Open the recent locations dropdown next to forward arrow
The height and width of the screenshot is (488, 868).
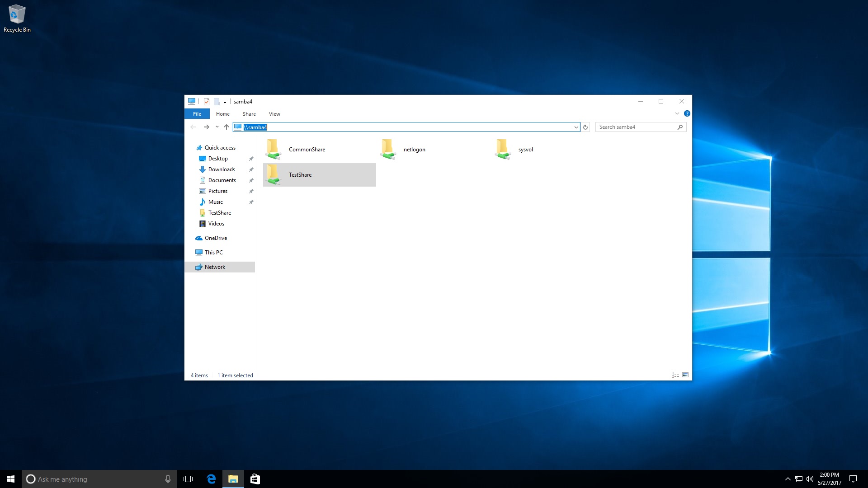tap(217, 127)
